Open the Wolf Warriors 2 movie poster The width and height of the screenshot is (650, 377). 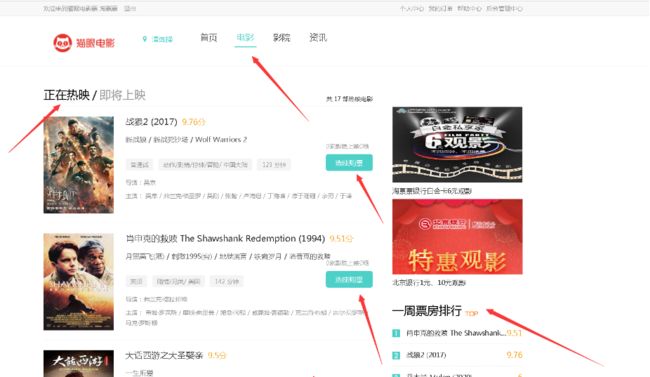click(x=78, y=165)
